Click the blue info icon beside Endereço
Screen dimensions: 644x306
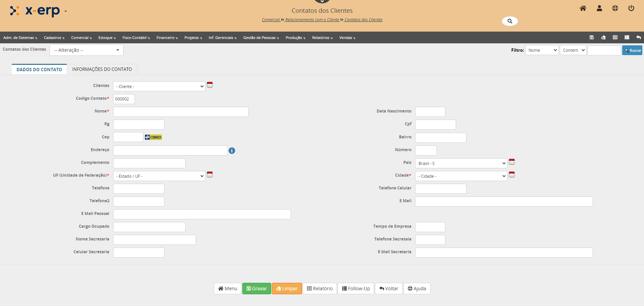pyautogui.click(x=232, y=151)
